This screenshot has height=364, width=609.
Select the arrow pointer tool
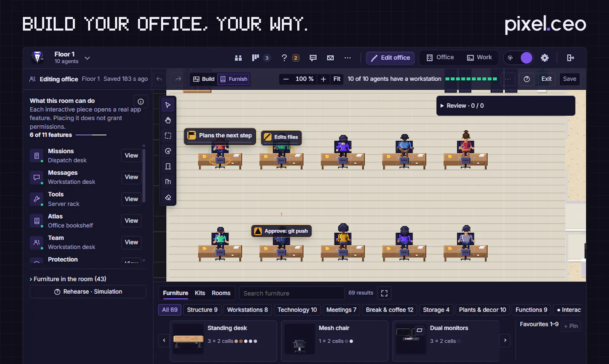click(x=168, y=105)
